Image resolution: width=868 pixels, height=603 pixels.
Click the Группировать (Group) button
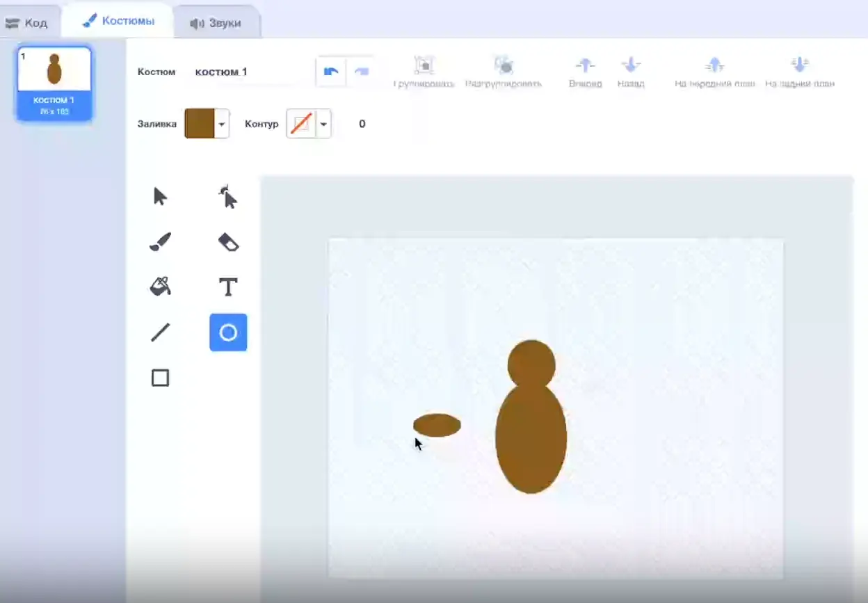[x=424, y=72]
